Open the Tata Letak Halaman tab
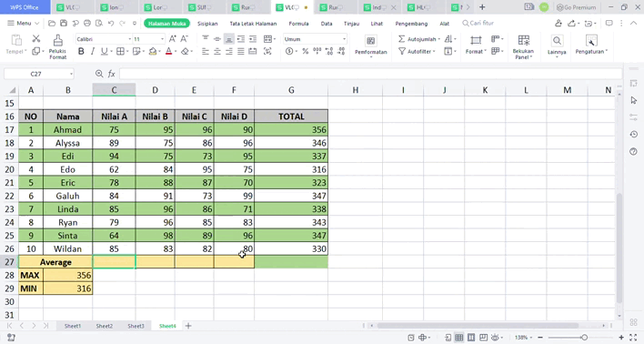 [253, 24]
